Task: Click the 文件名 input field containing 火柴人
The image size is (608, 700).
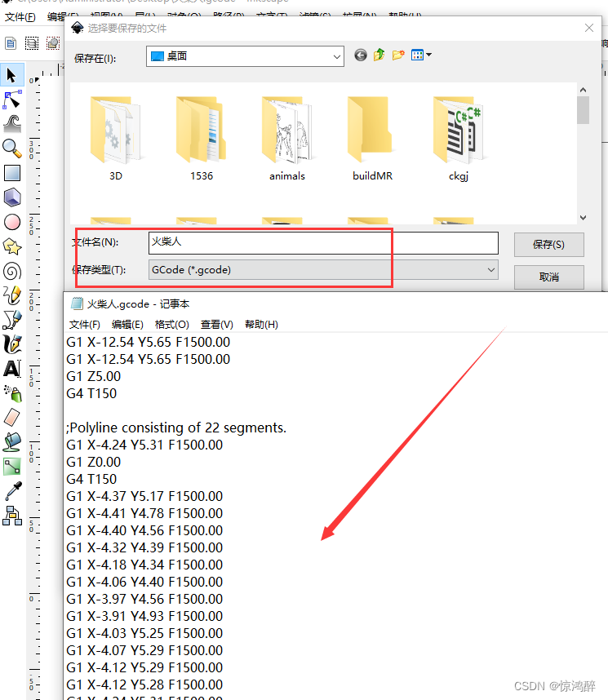Action: point(323,243)
